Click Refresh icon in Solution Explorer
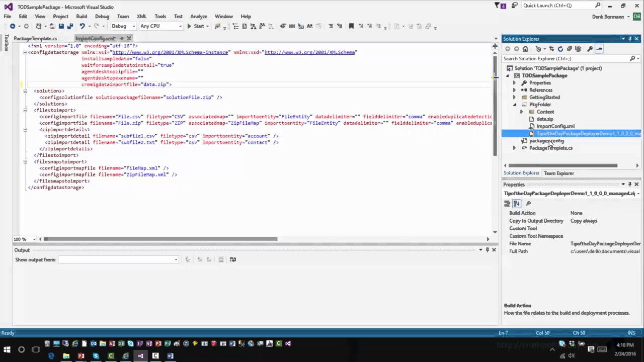The image size is (644, 362). click(x=560, y=49)
